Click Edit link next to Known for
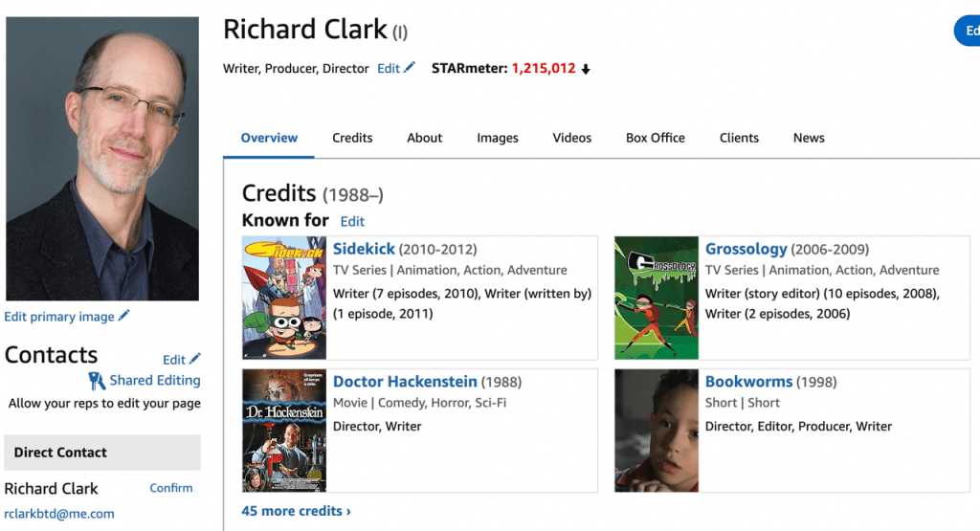This screenshot has width=980, height=531. click(352, 221)
